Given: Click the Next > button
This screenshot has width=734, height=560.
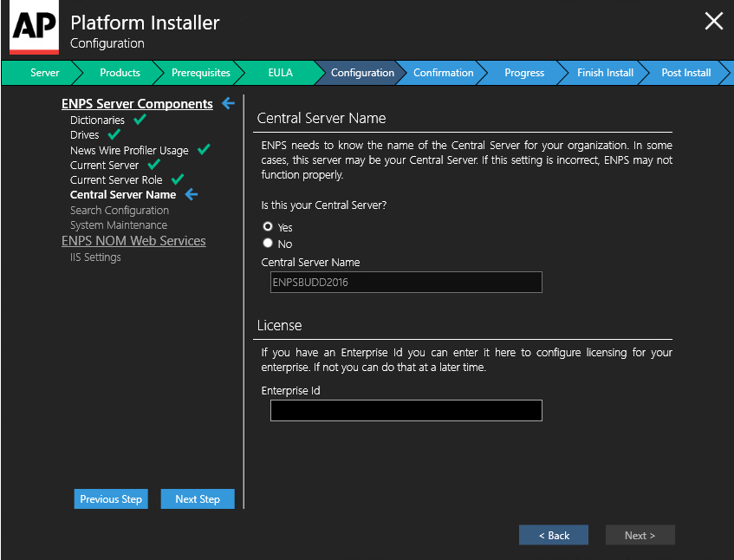Looking at the screenshot, I should [640, 535].
